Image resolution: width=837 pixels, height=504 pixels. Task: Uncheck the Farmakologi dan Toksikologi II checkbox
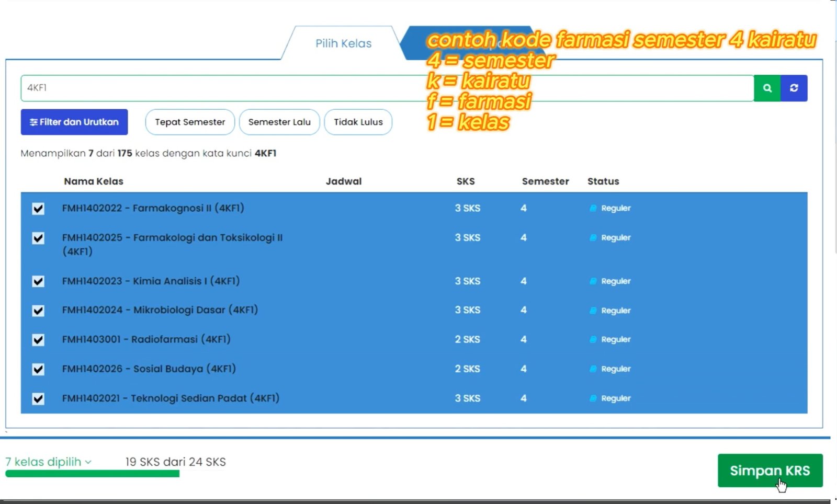38,238
